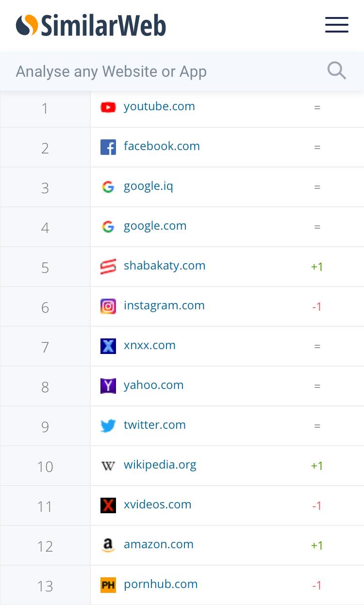Open the twitter.com link
The width and height of the screenshot is (364, 605).
155,425
